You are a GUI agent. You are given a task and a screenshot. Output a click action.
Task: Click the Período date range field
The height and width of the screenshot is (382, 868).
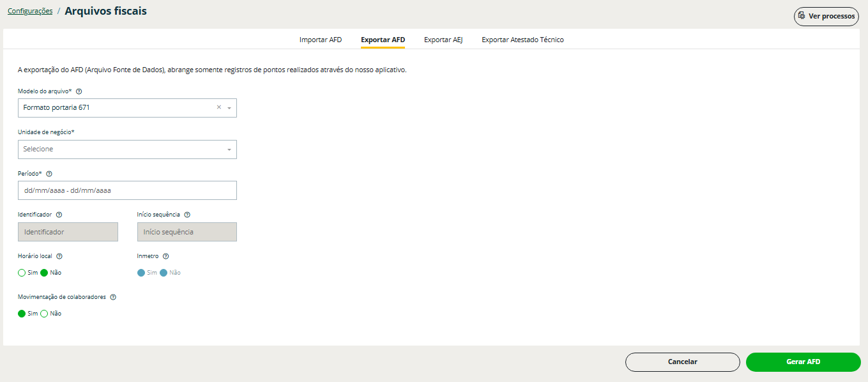(x=127, y=190)
